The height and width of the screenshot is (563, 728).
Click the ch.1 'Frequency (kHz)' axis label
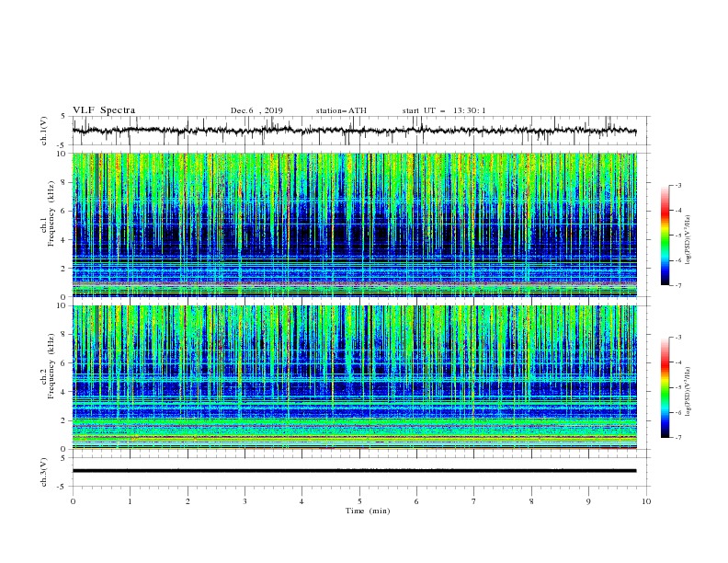pos(51,213)
